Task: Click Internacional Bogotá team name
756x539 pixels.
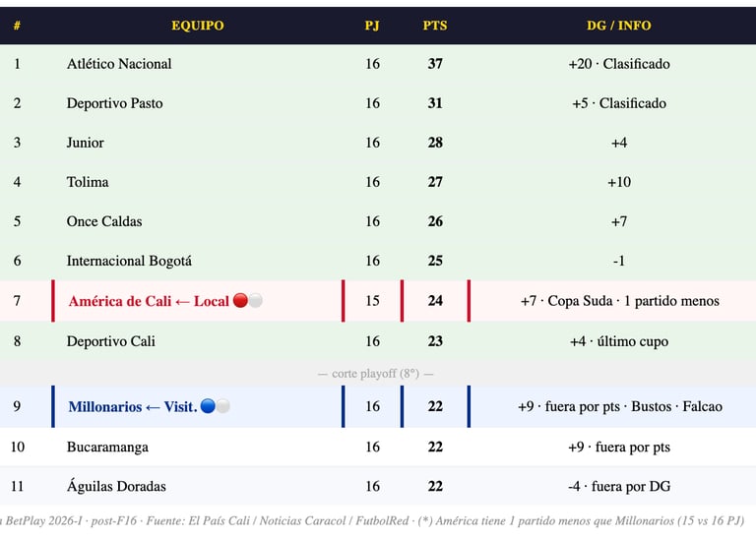Action: tap(129, 261)
